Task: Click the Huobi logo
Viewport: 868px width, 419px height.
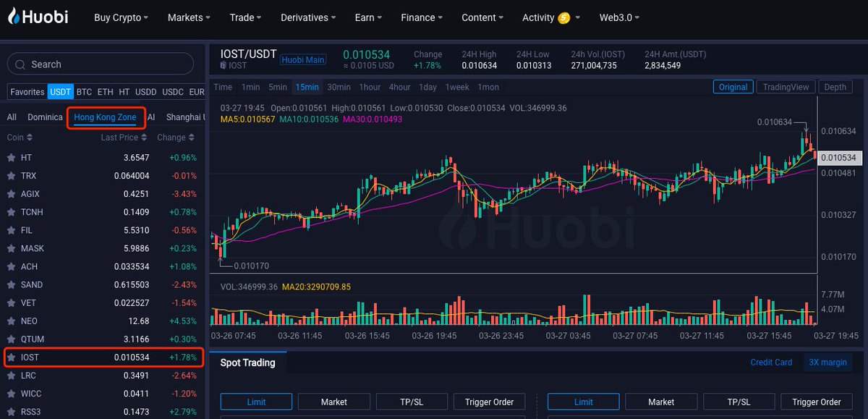Action: click(x=38, y=17)
